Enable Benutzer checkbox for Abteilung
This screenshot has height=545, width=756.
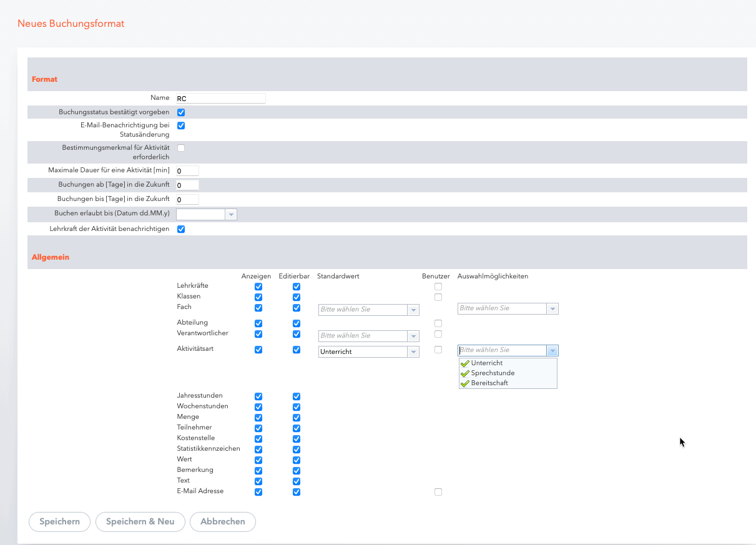point(438,323)
